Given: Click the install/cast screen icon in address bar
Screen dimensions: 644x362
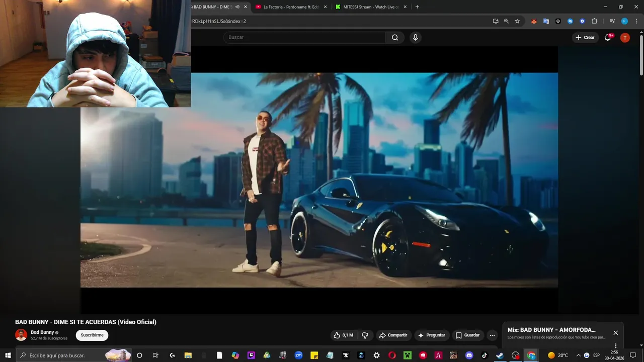Looking at the screenshot, I should 496,21.
